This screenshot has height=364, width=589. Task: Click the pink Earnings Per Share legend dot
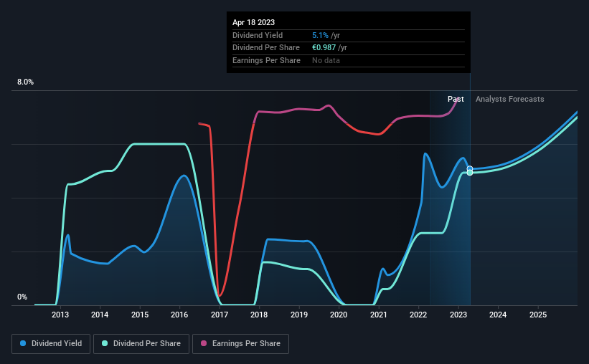(x=204, y=343)
